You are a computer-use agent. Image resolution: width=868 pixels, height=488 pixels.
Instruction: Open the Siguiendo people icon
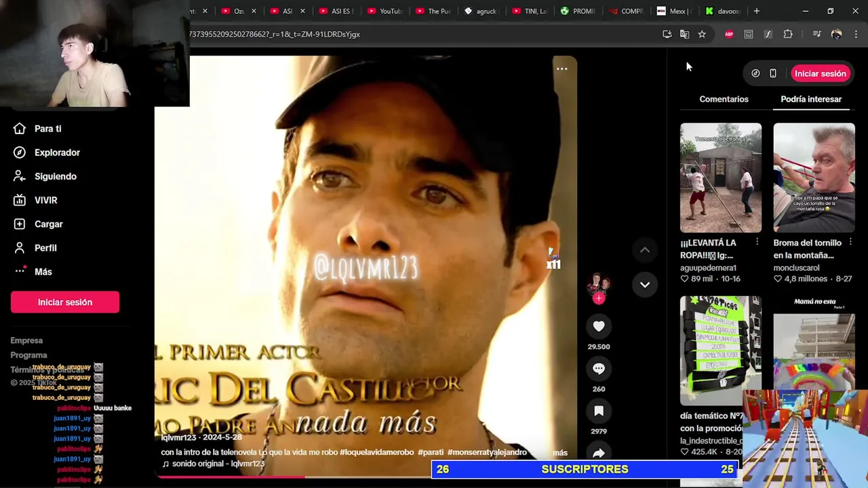20,176
